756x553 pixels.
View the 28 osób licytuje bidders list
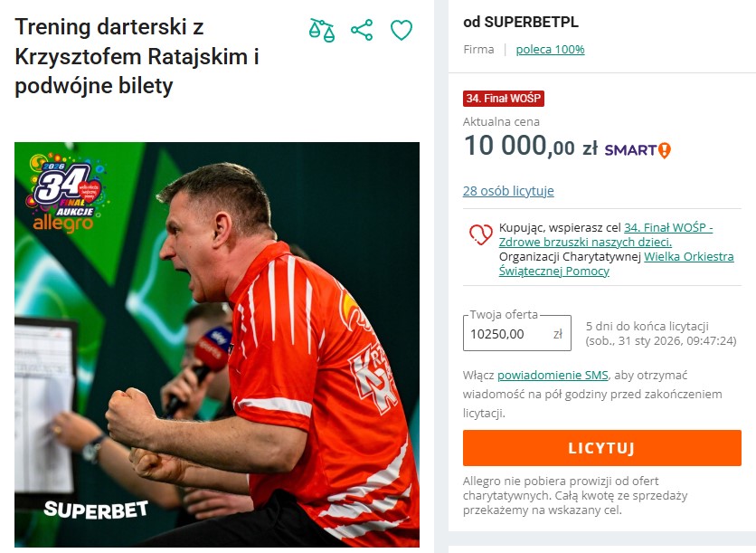508,191
